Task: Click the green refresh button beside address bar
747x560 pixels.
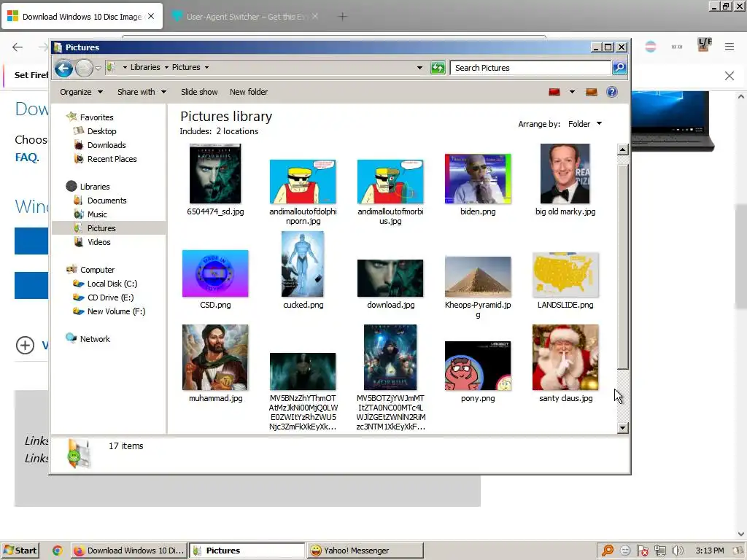Action: 438,68
